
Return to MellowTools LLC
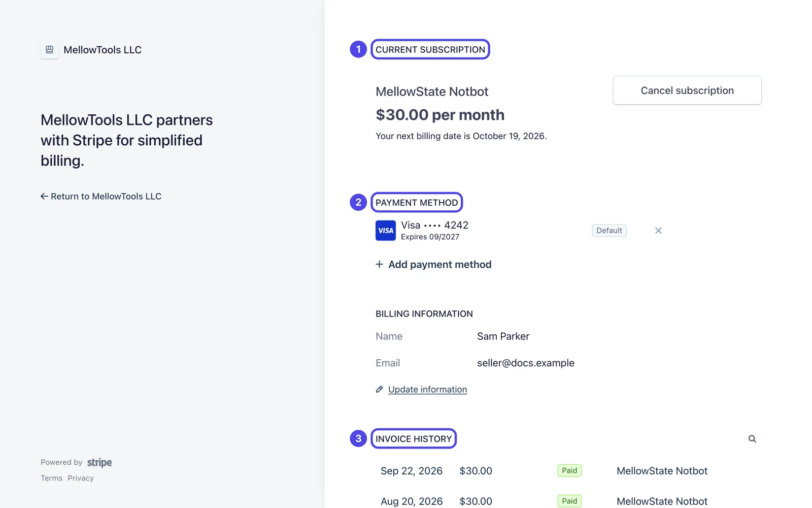(101, 196)
